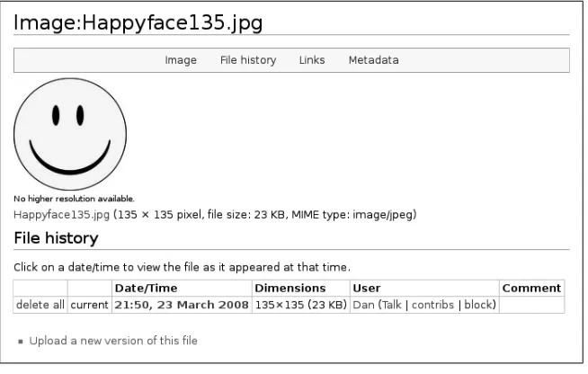Click the block link for Dan
This screenshot has height=374, width=588.
[x=478, y=305]
